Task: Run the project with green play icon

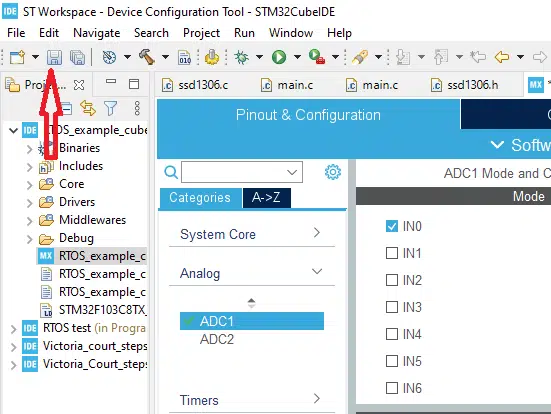Action: [279, 57]
